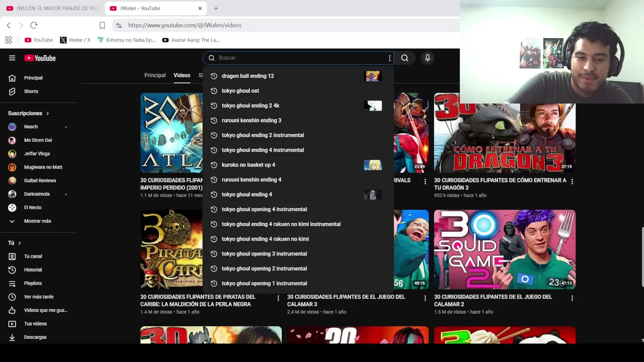Open Nasch channel avatar in subscriptions
Screen dimensions: 644x362
tap(12, 127)
